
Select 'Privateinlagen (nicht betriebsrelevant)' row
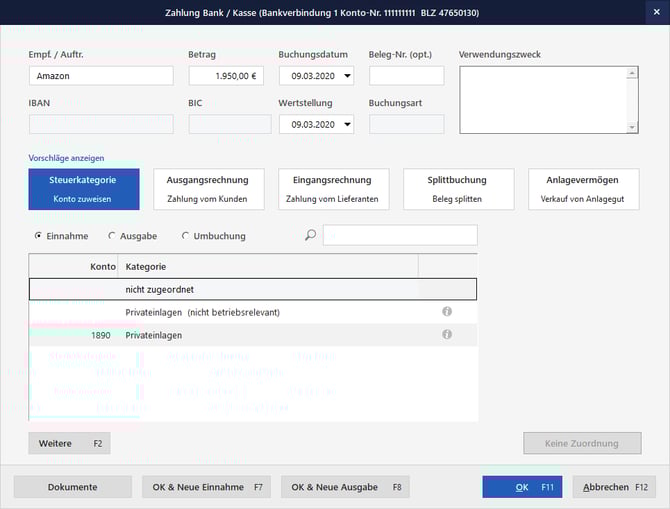[x=253, y=312]
